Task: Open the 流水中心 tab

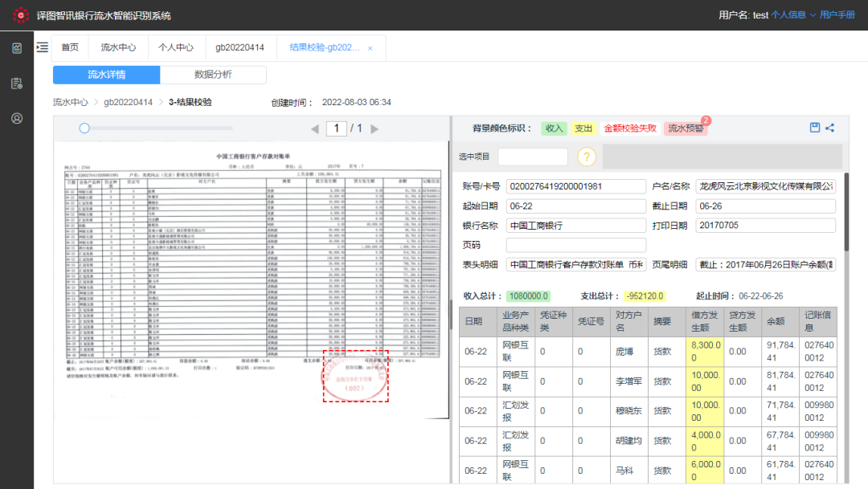Action: tap(118, 47)
